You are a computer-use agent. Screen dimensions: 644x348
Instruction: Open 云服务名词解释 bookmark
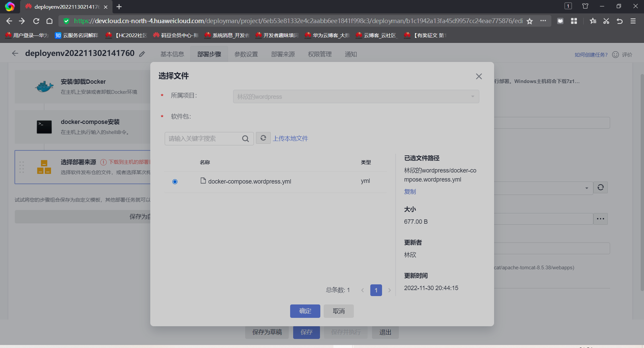[x=77, y=35]
